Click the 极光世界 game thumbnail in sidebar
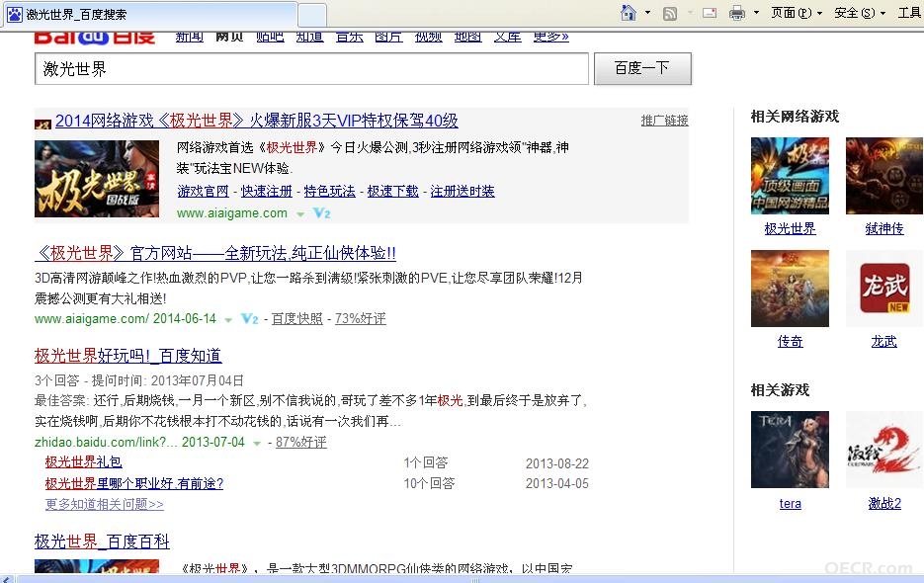Image resolution: width=924 pixels, height=583 pixels. (x=790, y=176)
